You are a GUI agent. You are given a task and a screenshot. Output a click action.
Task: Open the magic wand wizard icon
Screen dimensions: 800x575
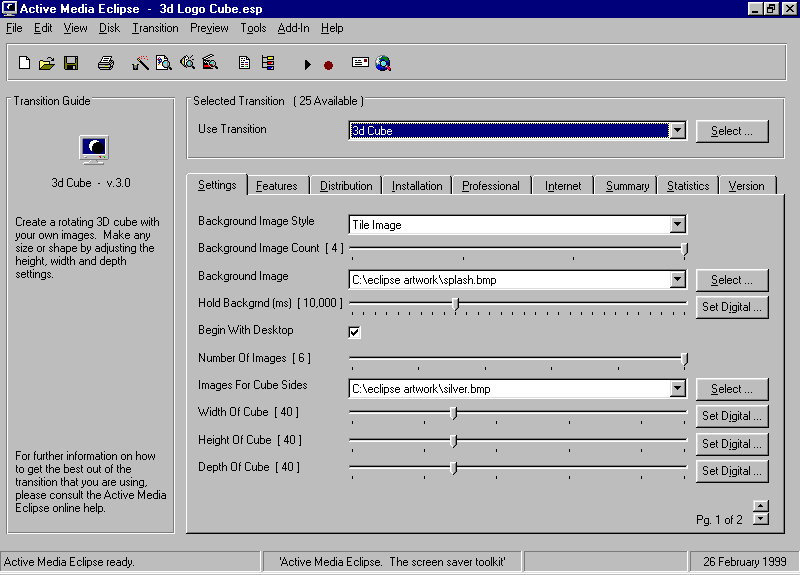(140, 63)
